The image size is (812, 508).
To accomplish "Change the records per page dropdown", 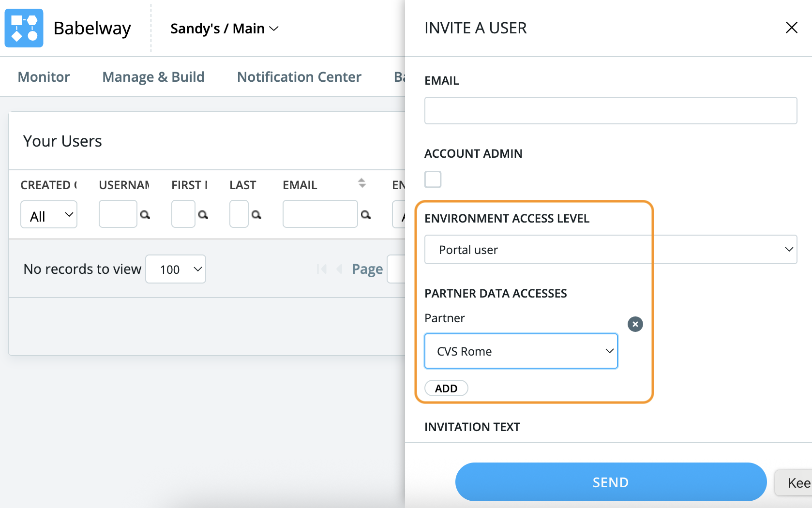I will [176, 269].
